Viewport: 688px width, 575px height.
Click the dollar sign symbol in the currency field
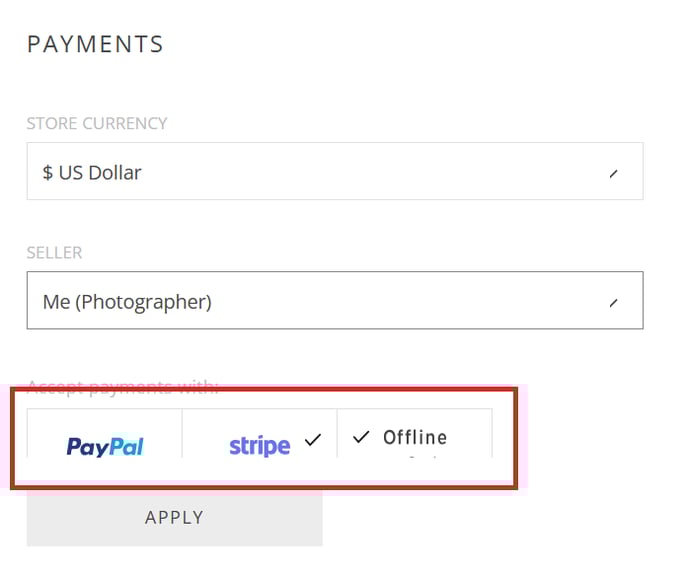(47, 172)
